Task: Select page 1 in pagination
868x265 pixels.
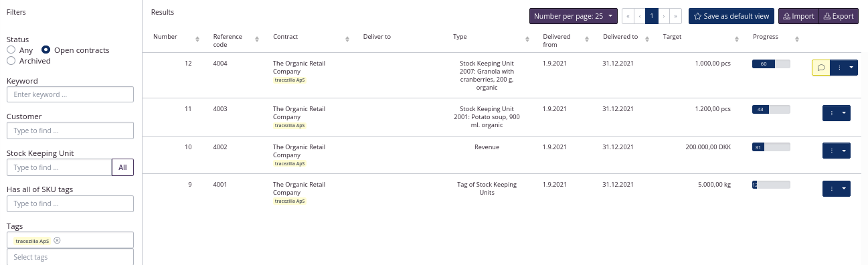Action: coord(652,16)
